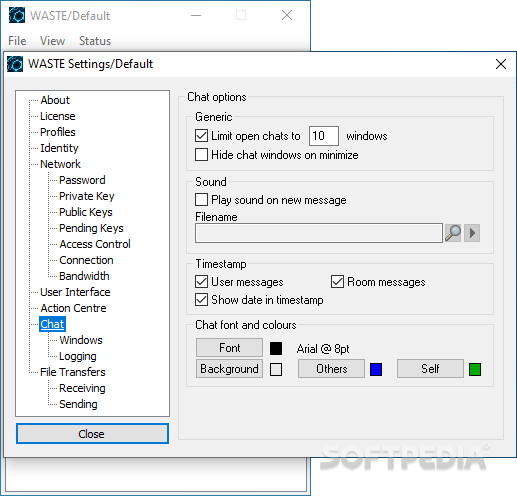Viewport: 517px width, 496px height.
Task: Click the black font colour swatch
Action: pyautogui.click(x=276, y=348)
